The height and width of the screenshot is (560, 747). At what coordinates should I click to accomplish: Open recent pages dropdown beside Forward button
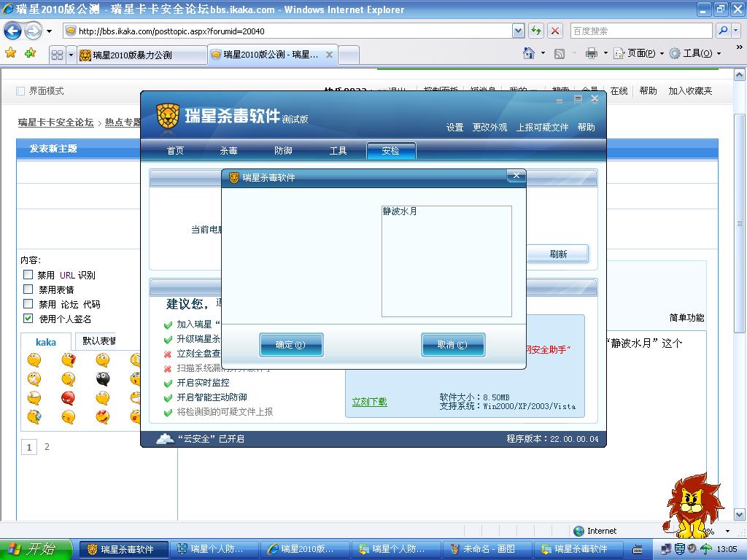[x=49, y=31]
